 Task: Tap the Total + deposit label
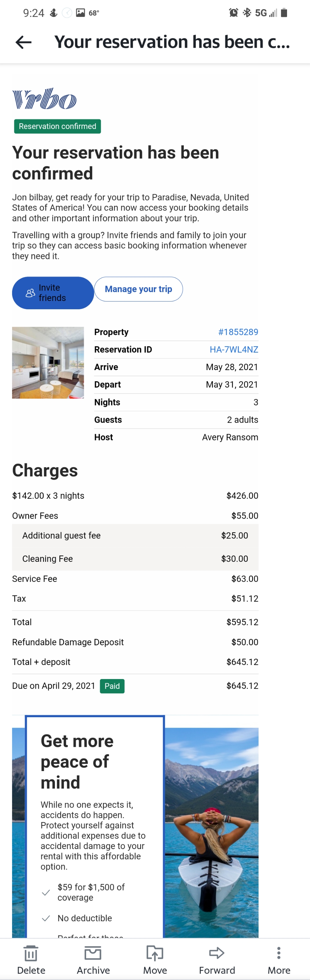41,662
